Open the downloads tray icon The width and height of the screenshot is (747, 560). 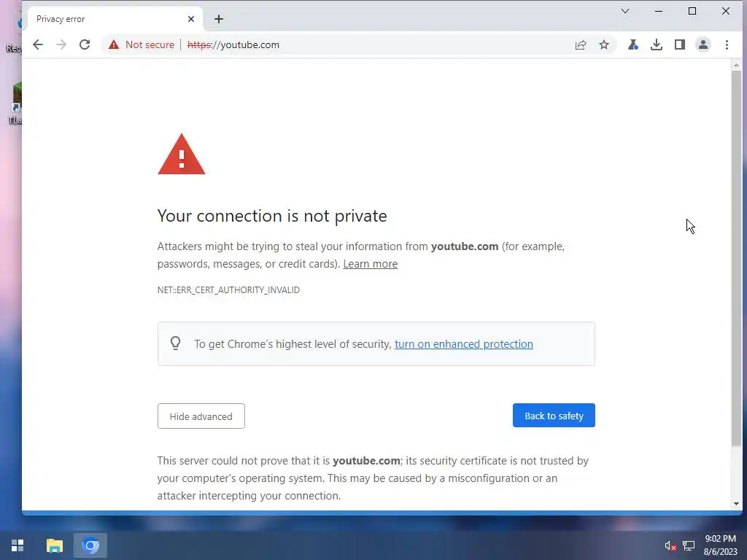tap(657, 44)
